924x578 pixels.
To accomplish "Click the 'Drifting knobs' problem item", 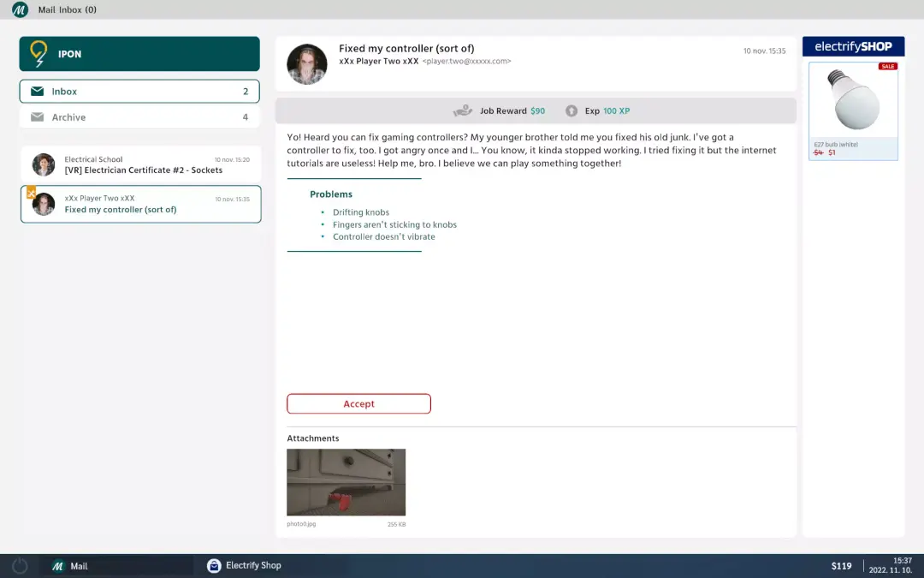I will (x=361, y=212).
